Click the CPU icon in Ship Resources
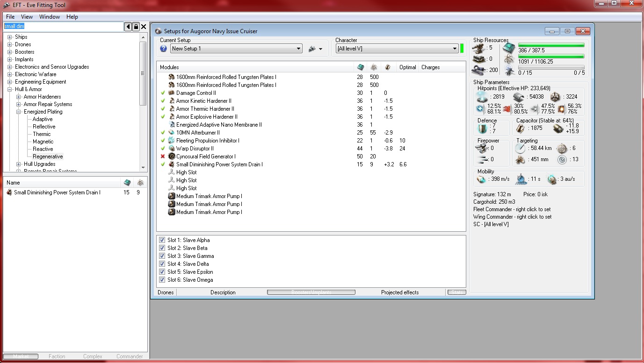This screenshot has height=363, width=644. coord(509,48)
